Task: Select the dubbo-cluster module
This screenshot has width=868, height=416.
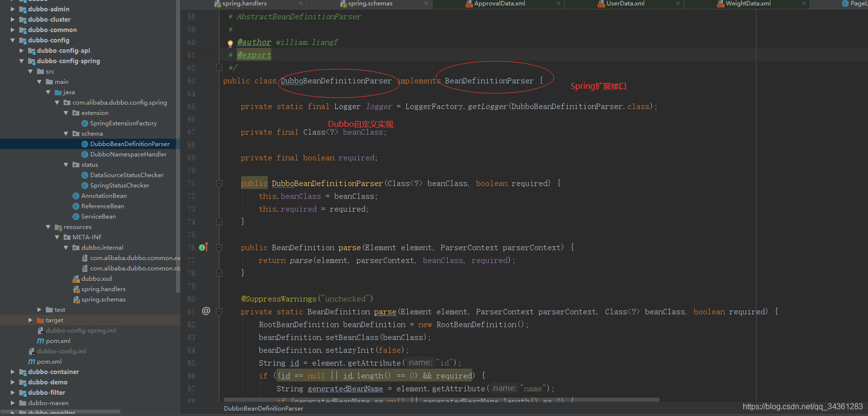Action: pyautogui.click(x=49, y=20)
